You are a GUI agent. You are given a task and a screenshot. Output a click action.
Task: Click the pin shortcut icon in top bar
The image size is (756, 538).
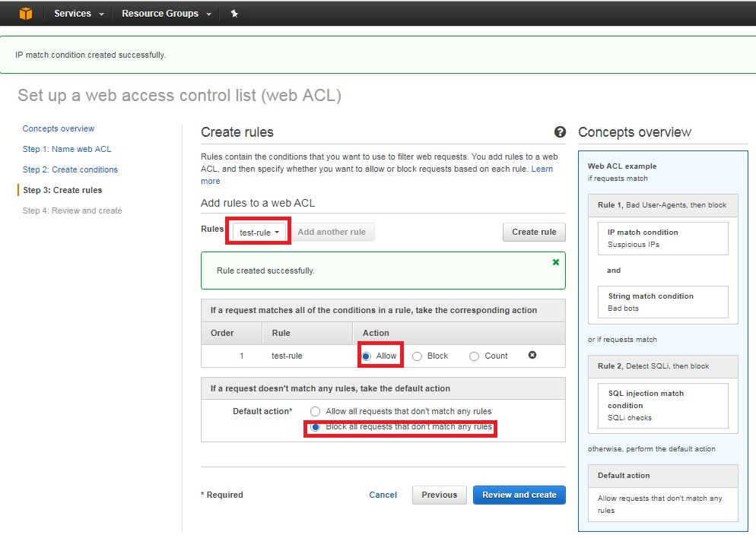click(234, 14)
